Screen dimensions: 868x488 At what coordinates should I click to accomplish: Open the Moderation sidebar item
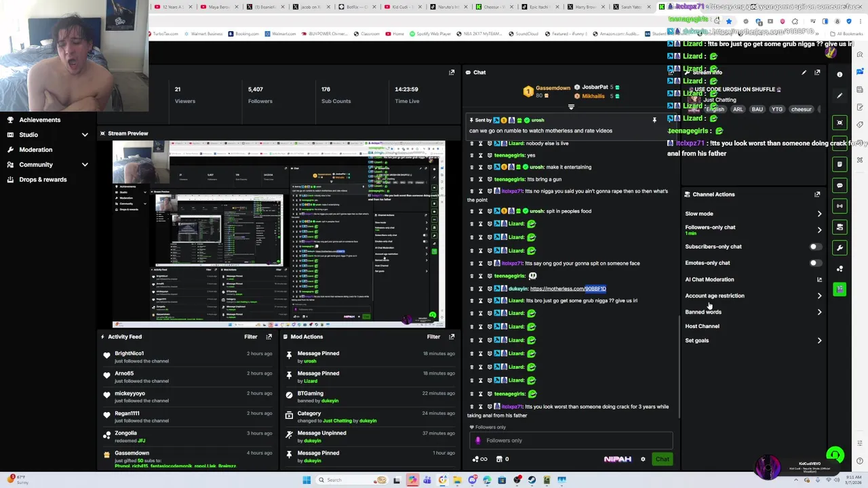[35, 150]
